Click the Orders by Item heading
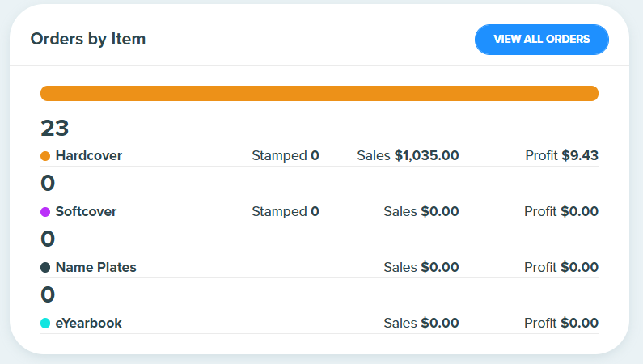This screenshot has height=364, width=643. (x=88, y=39)
